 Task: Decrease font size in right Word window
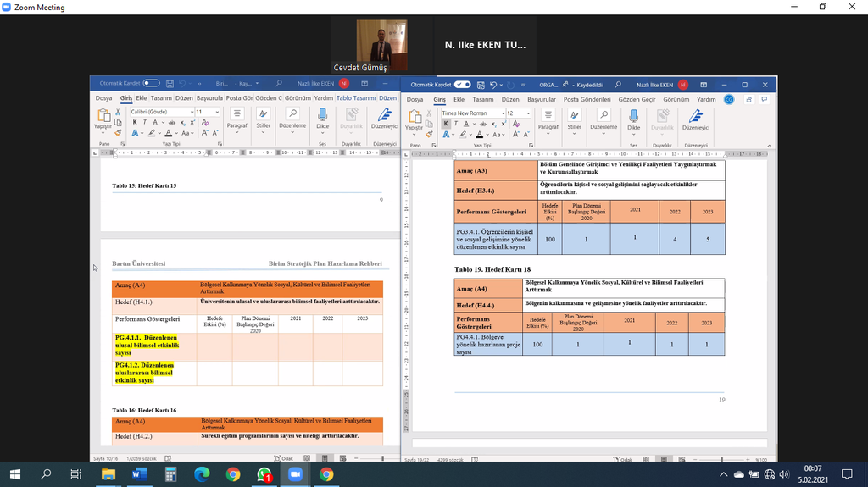click(x=526, y=135)
